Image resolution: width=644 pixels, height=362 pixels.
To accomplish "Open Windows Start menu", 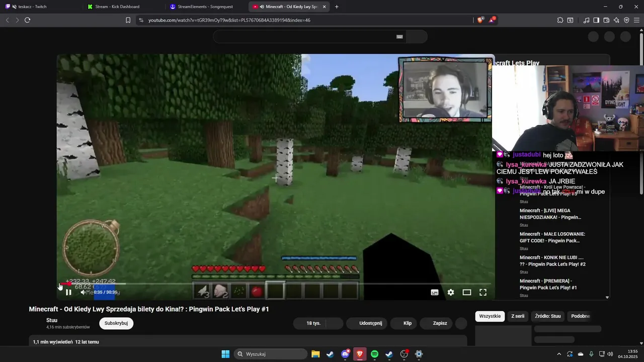I will click(x=225, y=354).
